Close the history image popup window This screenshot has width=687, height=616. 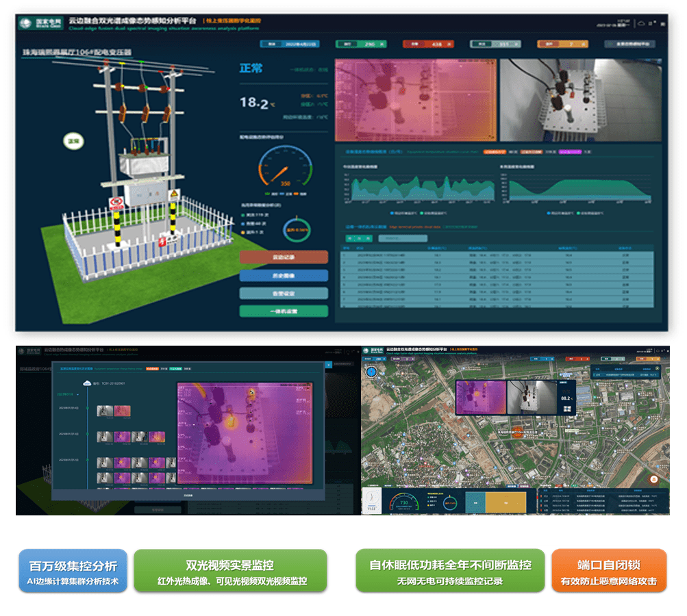pos(328,365)
